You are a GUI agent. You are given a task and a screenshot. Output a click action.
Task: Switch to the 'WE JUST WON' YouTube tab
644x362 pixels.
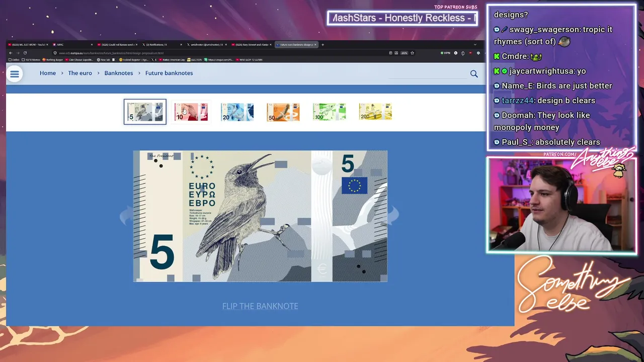pyautogui.click(x=28, y=45)
